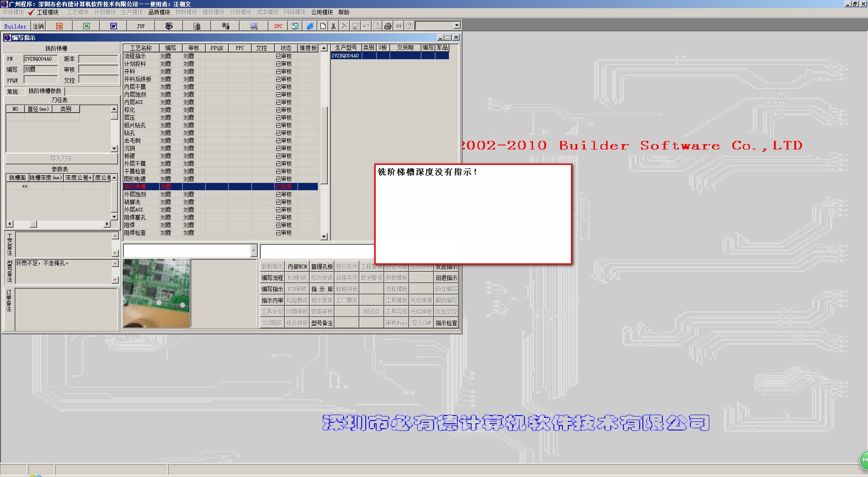Click the floppy disk save icon
The width and height of the screenshot is (868, 477).
[355, 26]
